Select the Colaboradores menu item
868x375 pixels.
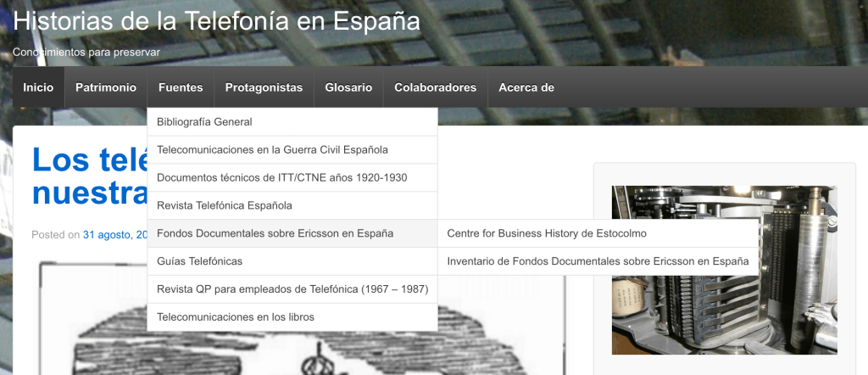[435, 87]
